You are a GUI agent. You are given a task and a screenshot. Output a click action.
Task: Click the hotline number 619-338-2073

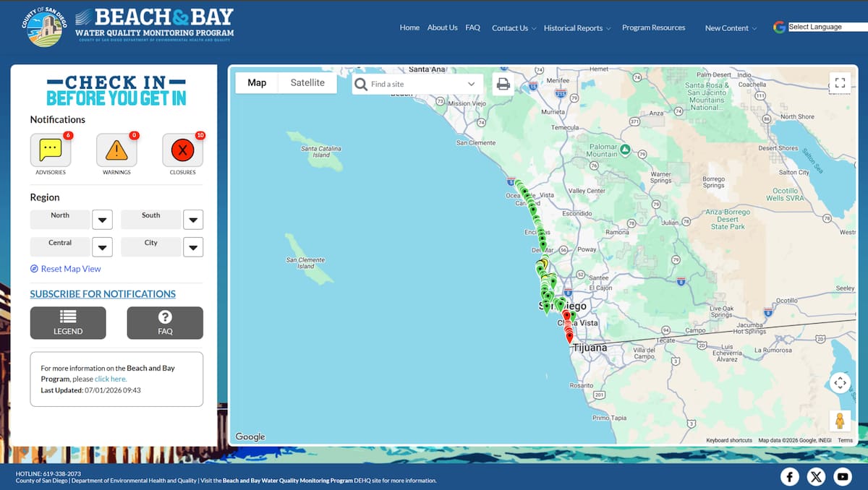61,474
